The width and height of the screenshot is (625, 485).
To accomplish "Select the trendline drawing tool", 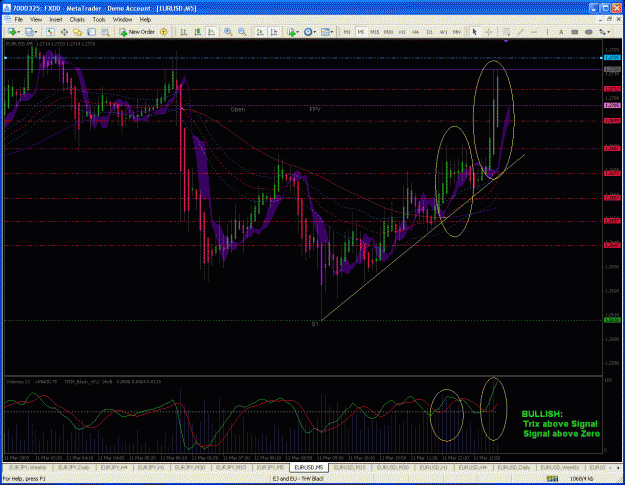I will pos(520,32).
